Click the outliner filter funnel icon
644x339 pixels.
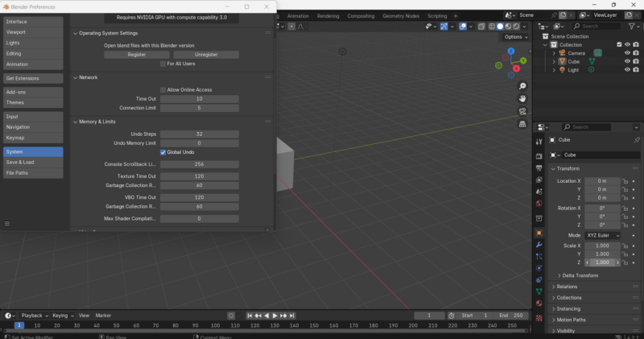[632, 26]
